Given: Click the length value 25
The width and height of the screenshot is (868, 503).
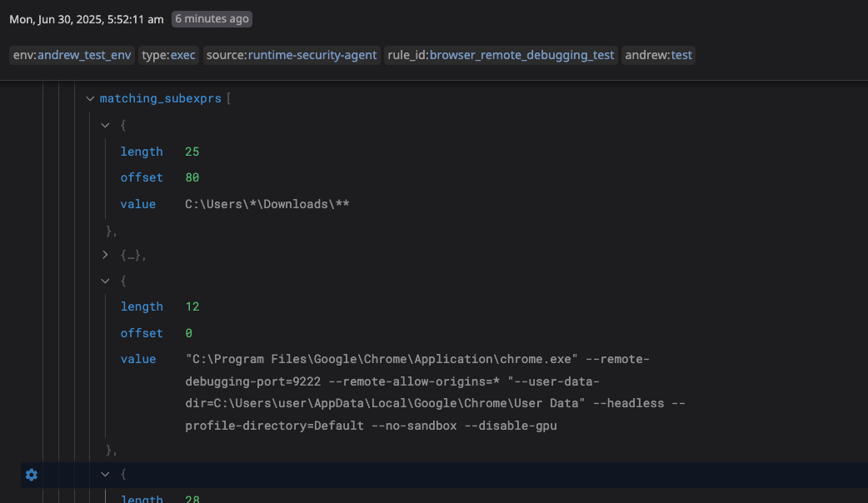Looking at the screenshot, I should (x=192, y=152).
